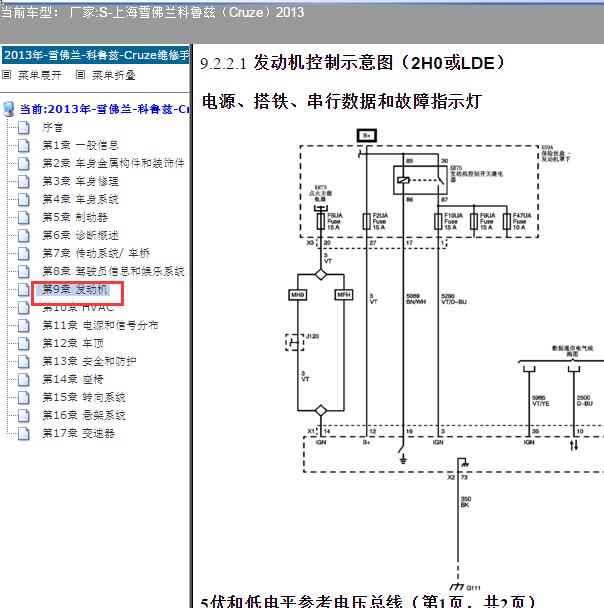Image resolution: width=604 pixels, height=608 pixels.
Task: Open 第13章 安全和防护
Action: point(89,361)
